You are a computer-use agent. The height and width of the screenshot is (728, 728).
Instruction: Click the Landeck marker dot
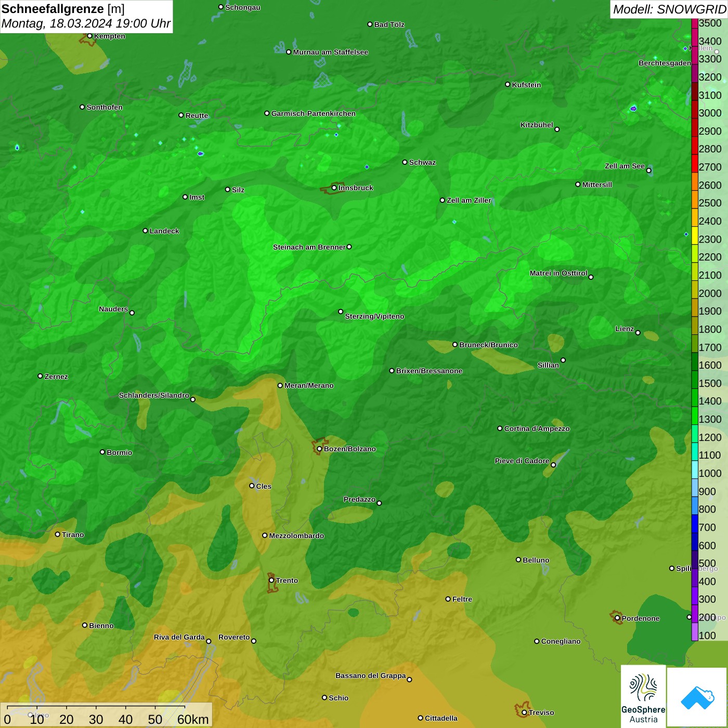tap(145, 230)
